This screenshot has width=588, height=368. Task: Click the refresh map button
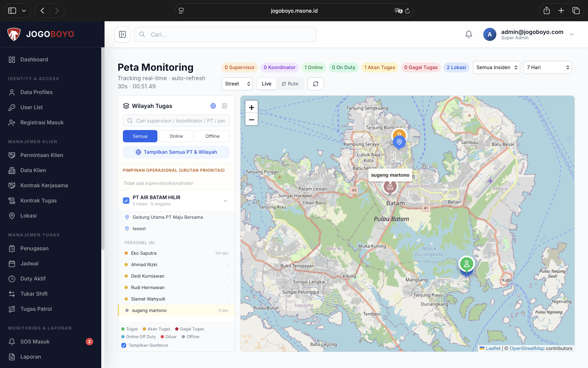[x=315, y=84]
